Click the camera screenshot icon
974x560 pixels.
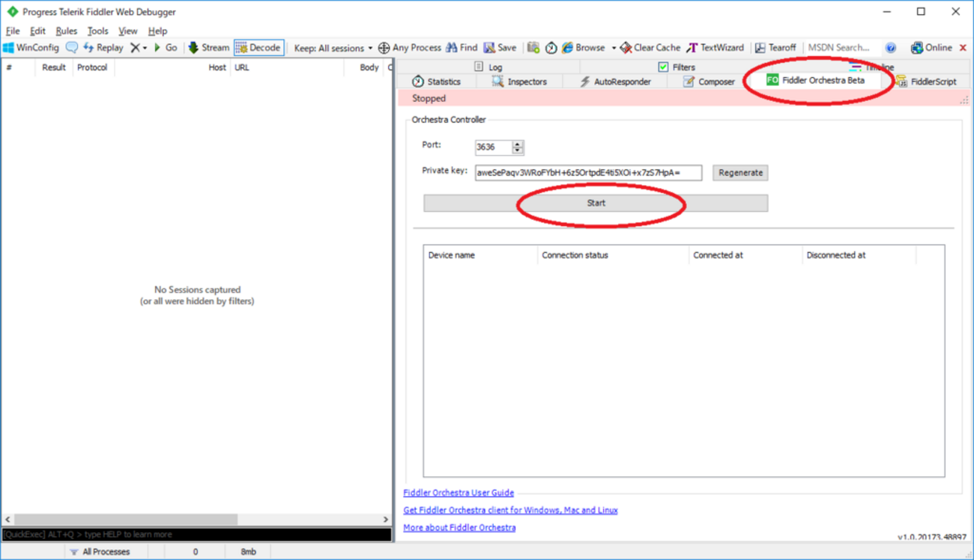533,47
